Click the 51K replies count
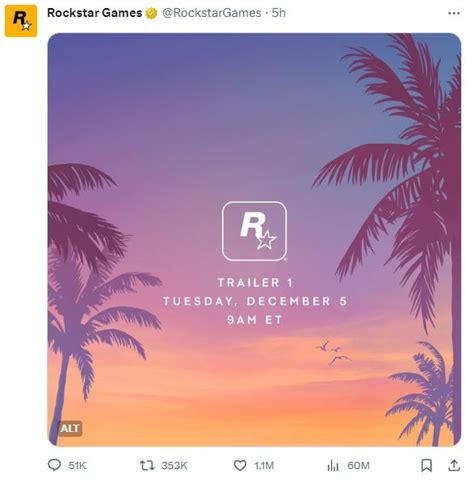This screenshot has height=482, width=474. point(77,465)
